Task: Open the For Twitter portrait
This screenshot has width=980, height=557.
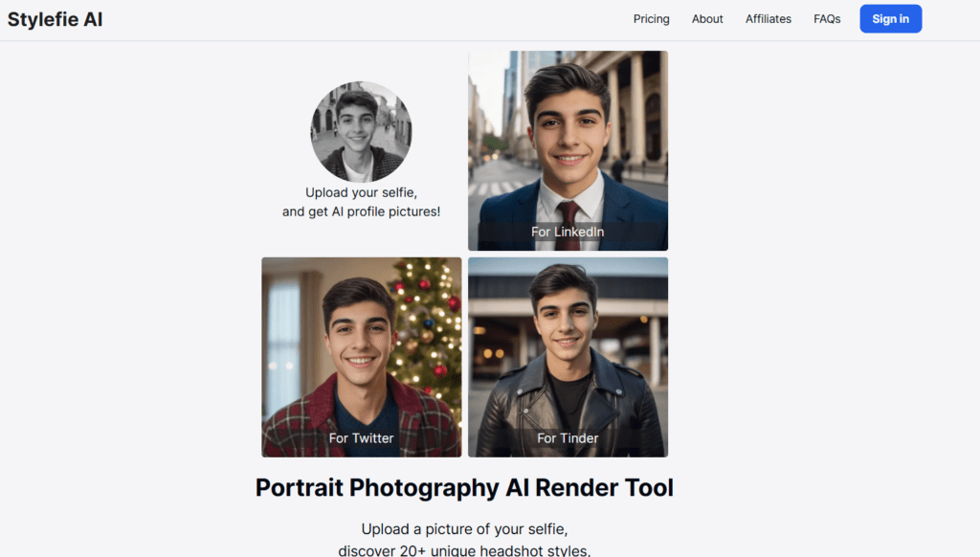Action: click(361, 357)
